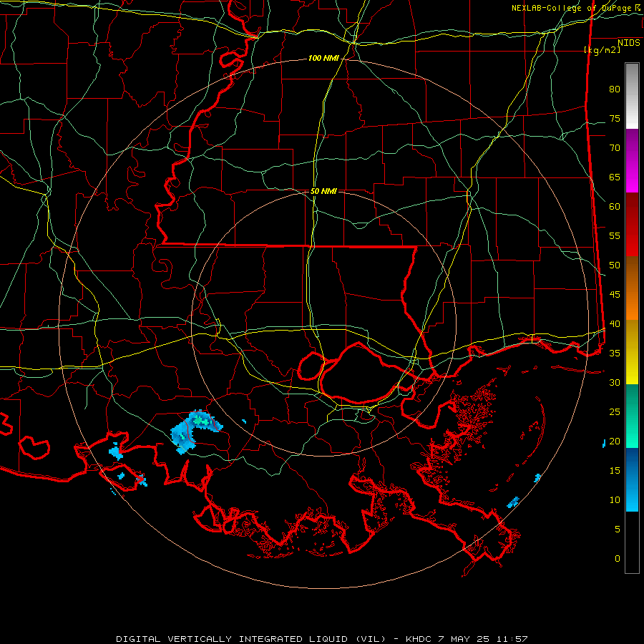Click the purple-magenta segment of the color bar
Viewport: 644px width, 644px height.
pos(632,161)
